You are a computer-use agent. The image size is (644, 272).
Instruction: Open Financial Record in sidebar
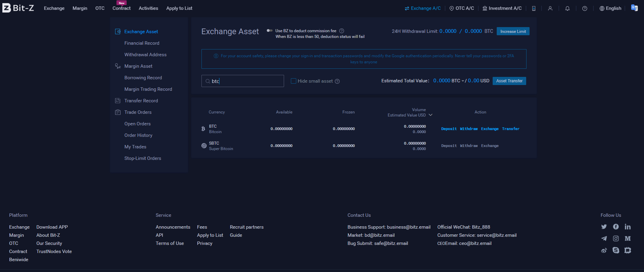(x=142, y=43)
